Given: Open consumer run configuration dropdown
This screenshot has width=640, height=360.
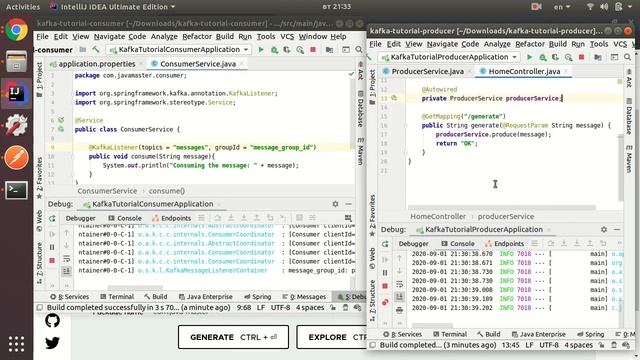Looking at the screenshot, I should [x=178, y=49].
